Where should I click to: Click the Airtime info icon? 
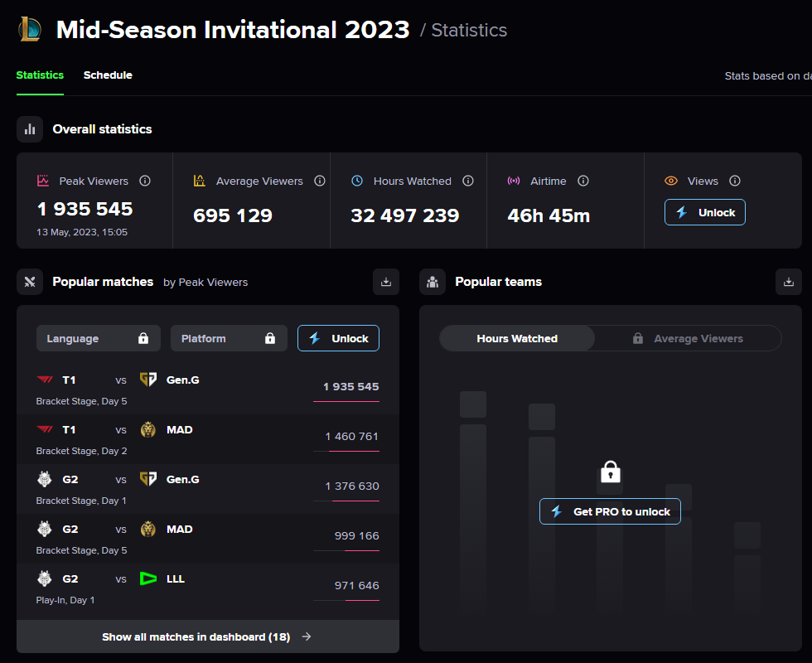[583, 181]
